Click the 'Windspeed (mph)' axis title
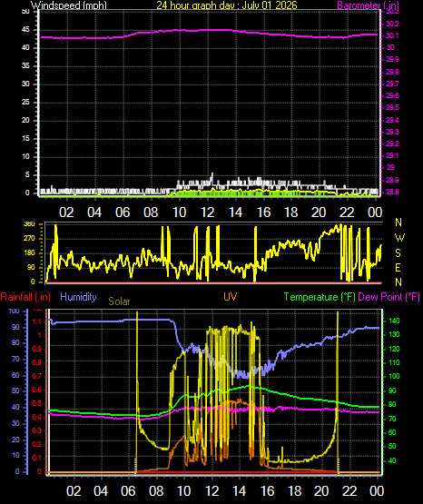This screenshot has height=504, width=423. pyautogui.click(x=69, y=5)
